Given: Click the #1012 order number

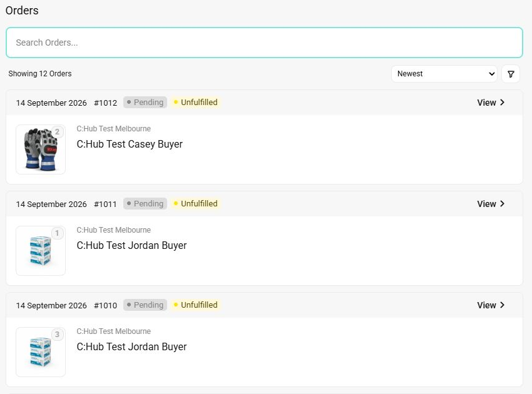Looking at the screenshot, I should (106, 103).
